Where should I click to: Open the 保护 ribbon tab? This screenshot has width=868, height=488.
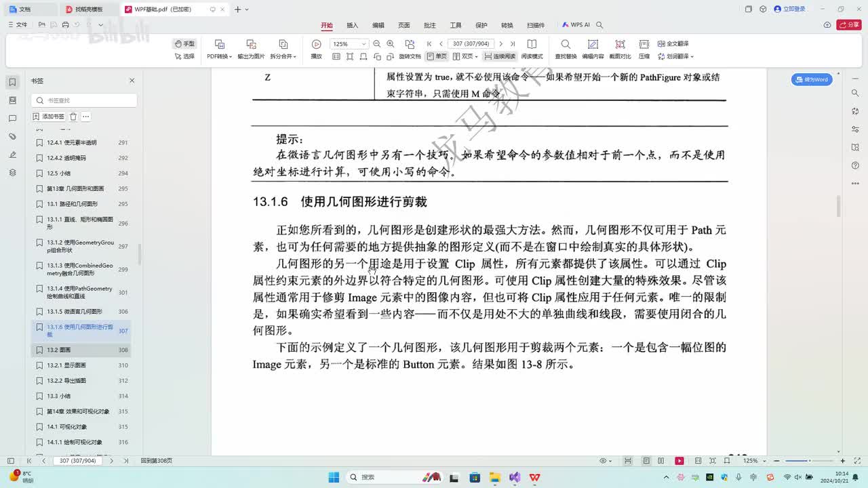[481, 25]
